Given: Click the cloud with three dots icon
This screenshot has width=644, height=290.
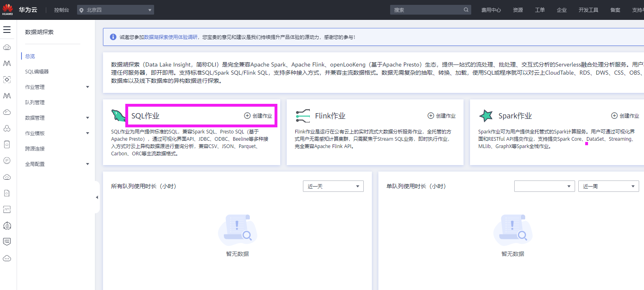Looking at the screenshot, I should pos(7,258).
